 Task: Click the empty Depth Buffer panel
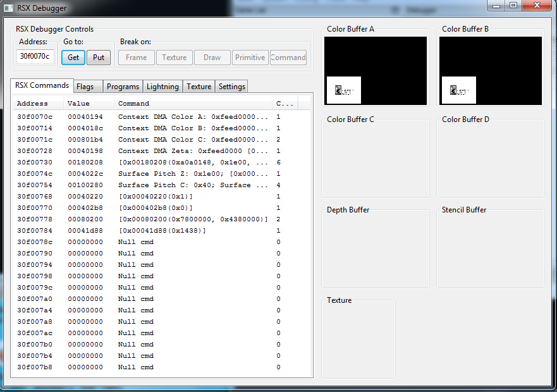coord(375,252)
